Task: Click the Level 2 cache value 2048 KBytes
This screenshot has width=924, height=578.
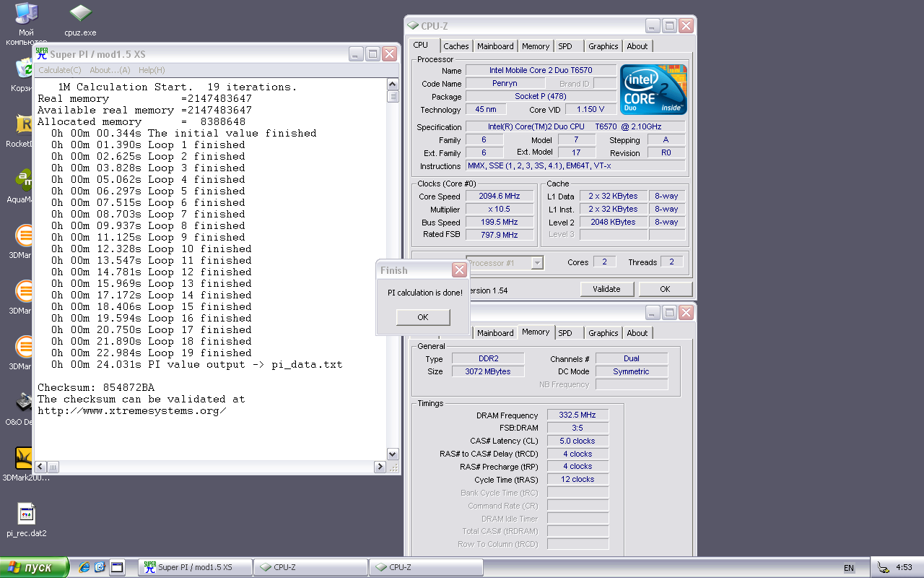Action: coord(614,223)
